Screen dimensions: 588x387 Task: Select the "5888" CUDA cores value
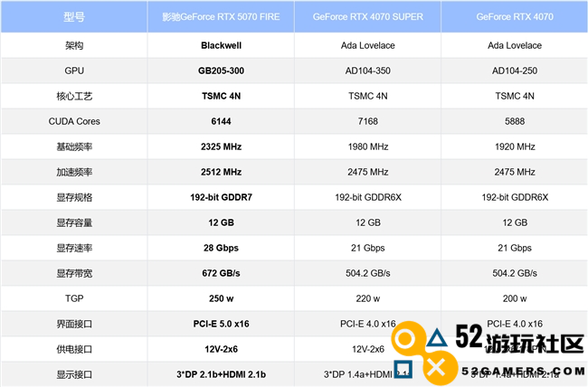(515, 121)
